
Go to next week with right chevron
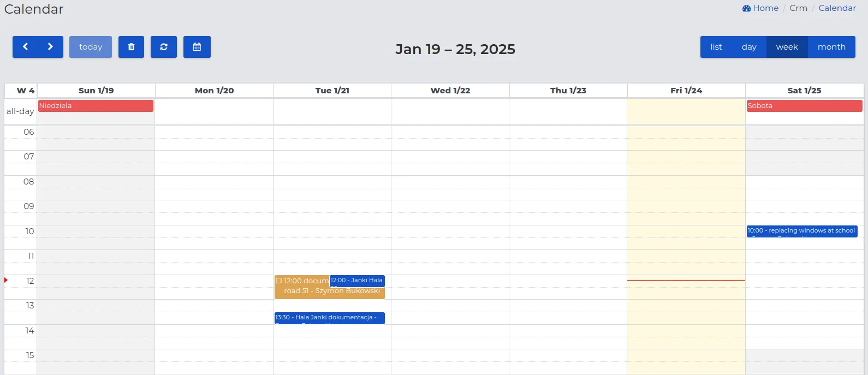(x=50, y=47)
